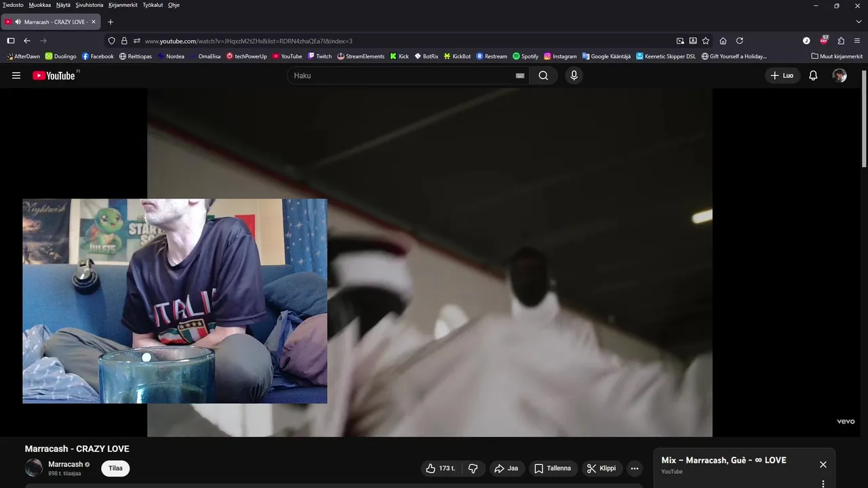Show site info via padlock icon
This screenshot has height=488, width=868.
pyautogui.click(x=124, y=41)
